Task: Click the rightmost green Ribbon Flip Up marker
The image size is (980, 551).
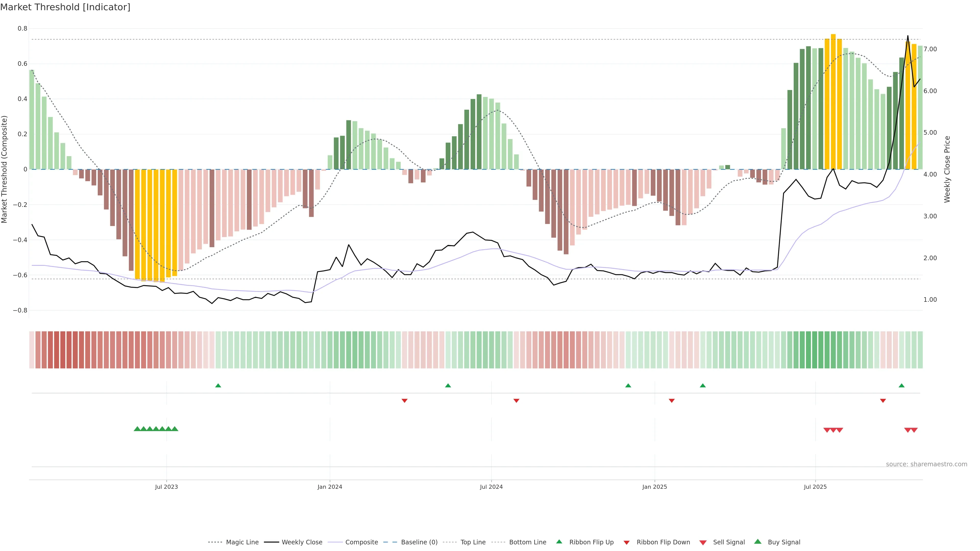Action: coord(901,386)
